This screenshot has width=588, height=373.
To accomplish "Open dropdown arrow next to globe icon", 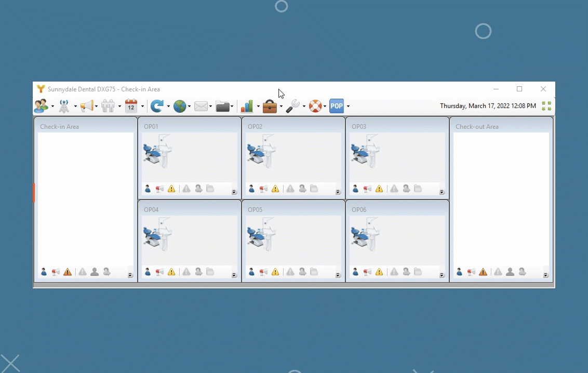I will pos(190,106).
